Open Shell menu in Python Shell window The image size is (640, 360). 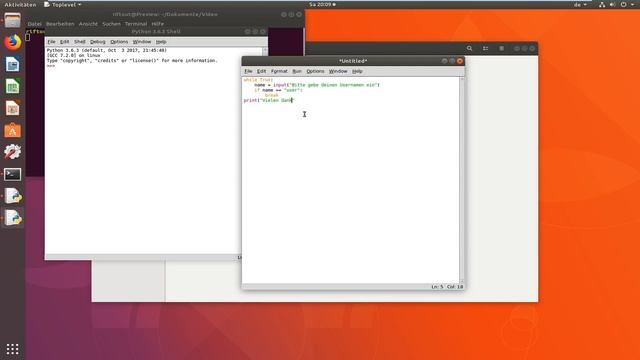[x=80, y=42]
